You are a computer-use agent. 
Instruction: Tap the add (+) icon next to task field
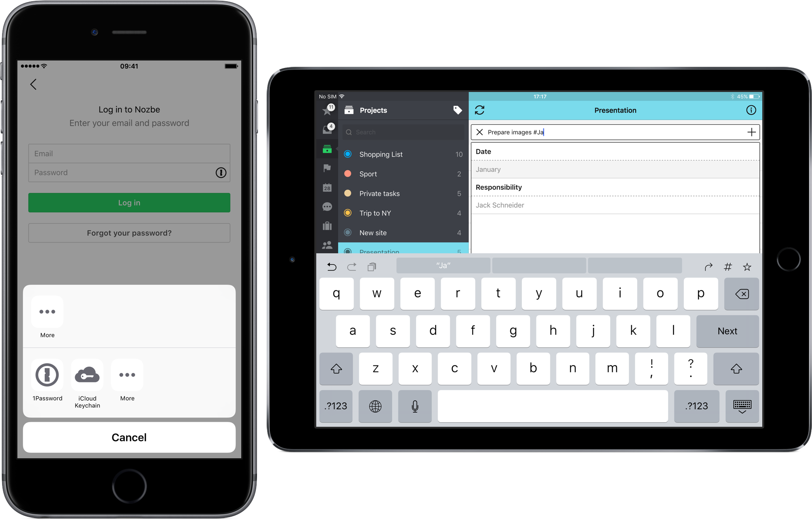tap(751, 132)
